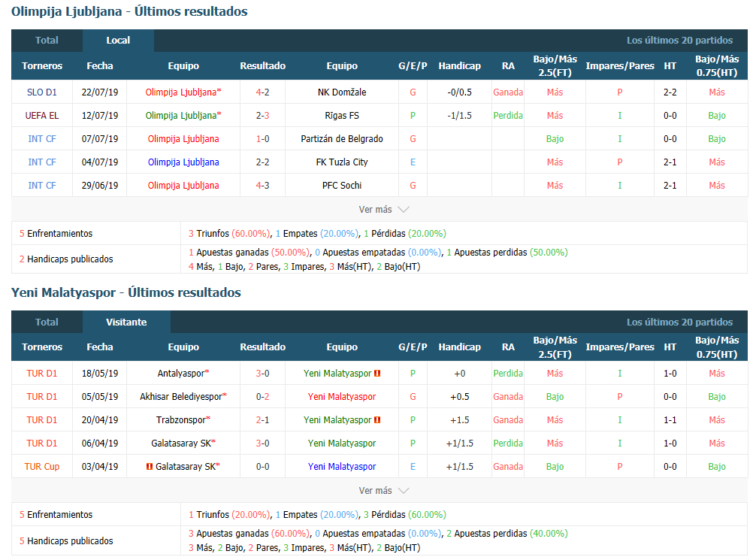756x557 pixels.
Task: Click PFC Sochi team name
Action: [342, 185]
